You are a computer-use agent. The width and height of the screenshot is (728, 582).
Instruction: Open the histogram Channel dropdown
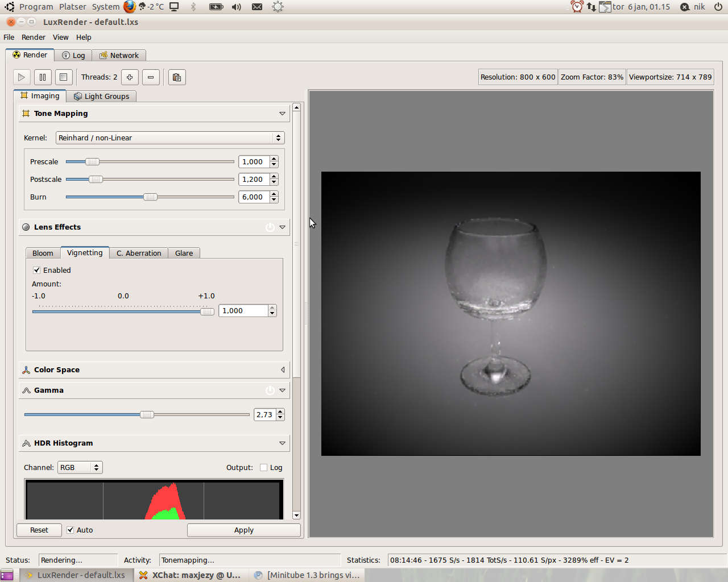pyautogui.click(x=80, y=468)
